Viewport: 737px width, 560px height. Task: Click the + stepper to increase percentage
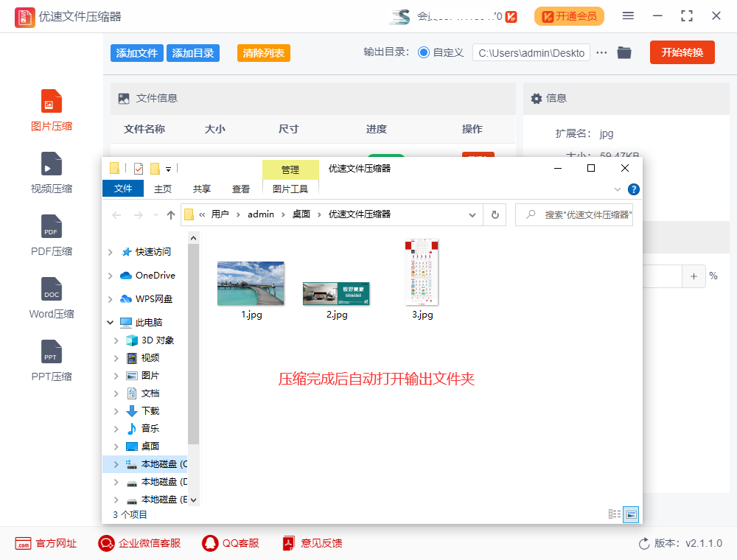coord(694,276)
